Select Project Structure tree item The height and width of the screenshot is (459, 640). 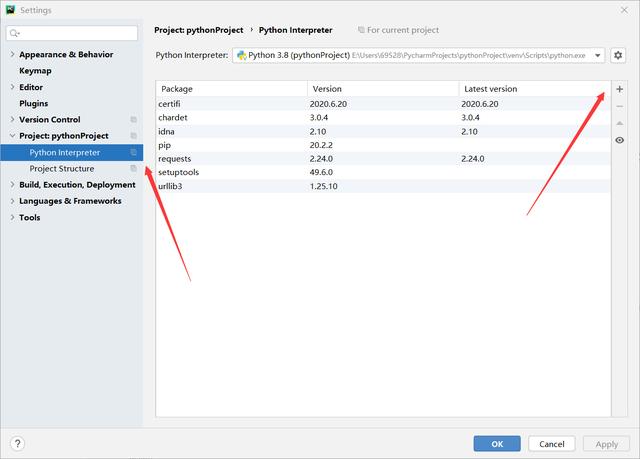(72, 169)
